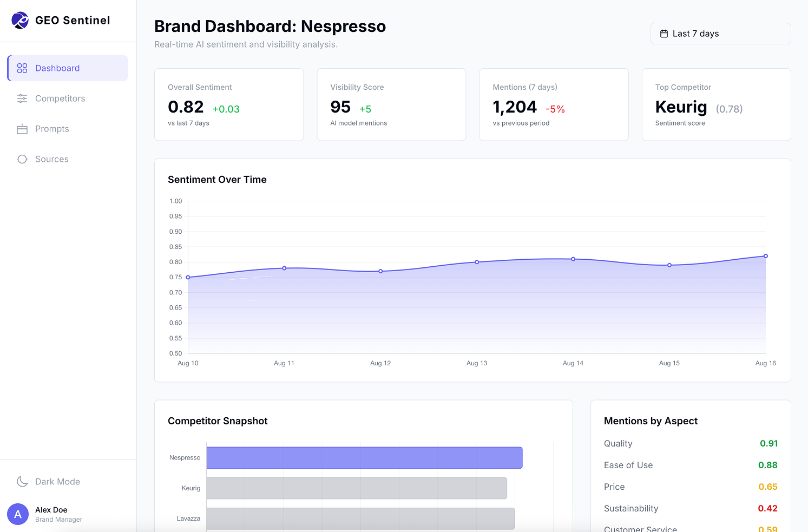Click the Competitor Snapshot heading

point(218,421)
